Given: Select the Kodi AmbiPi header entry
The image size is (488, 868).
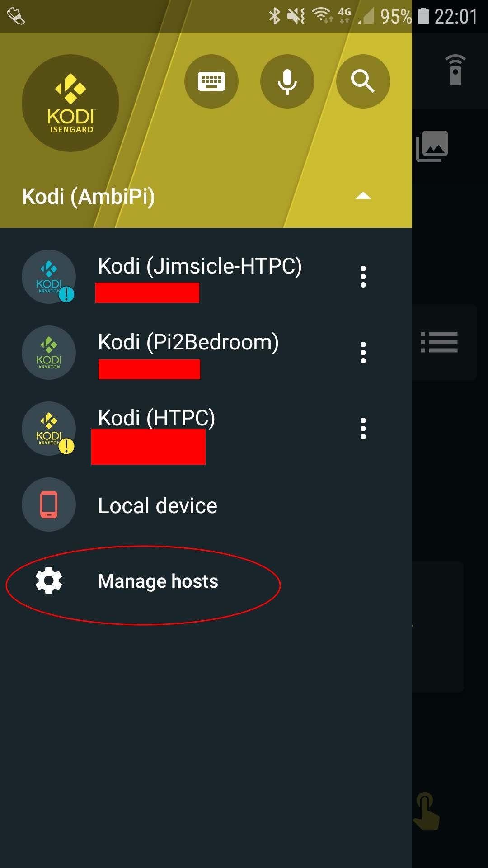Looking at the screenshot, I should 89,196.
